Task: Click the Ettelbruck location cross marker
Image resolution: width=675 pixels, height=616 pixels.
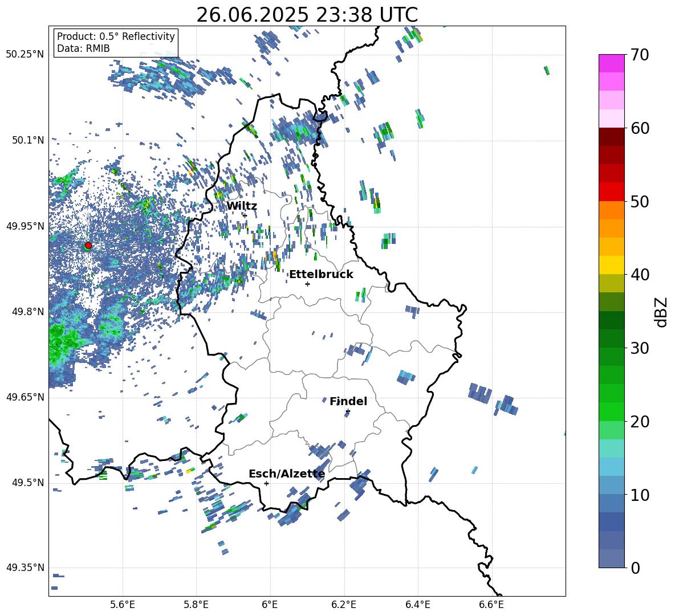Action: (x=307, y=284)
